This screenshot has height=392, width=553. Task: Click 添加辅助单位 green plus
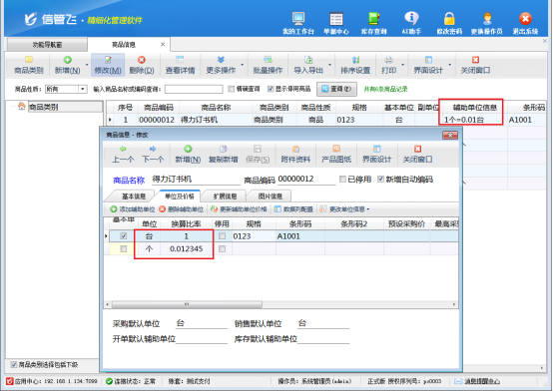(x=132, y=209)
